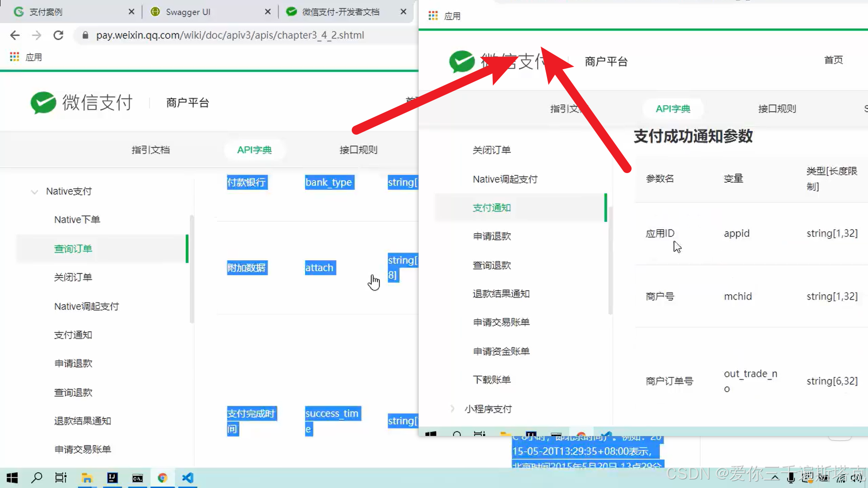Open IntelliJ IDEA from taskbar
The height and width of the screenshot is (488, 868).
pyautogui.click(x=112, y=478)
